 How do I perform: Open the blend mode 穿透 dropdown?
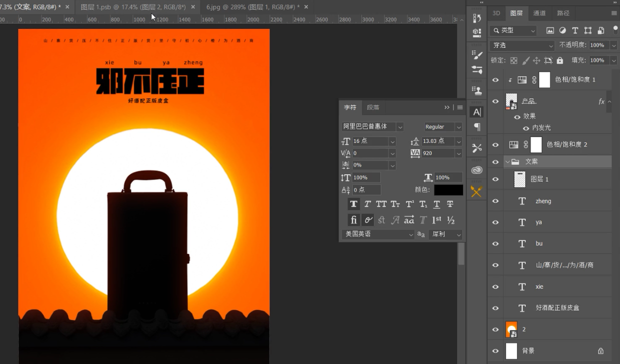click(522, 45)
